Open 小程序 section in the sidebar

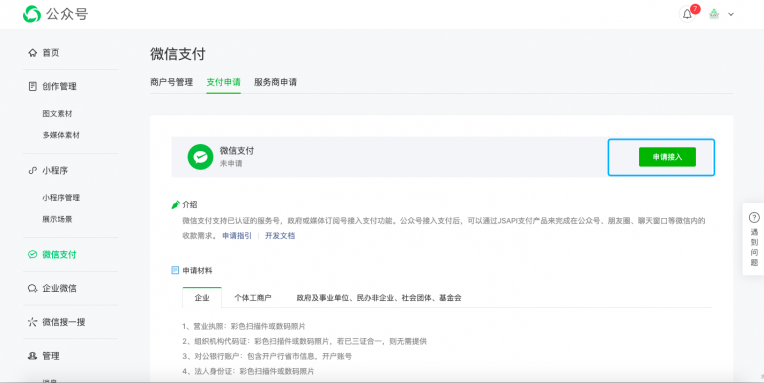point(55,171)
